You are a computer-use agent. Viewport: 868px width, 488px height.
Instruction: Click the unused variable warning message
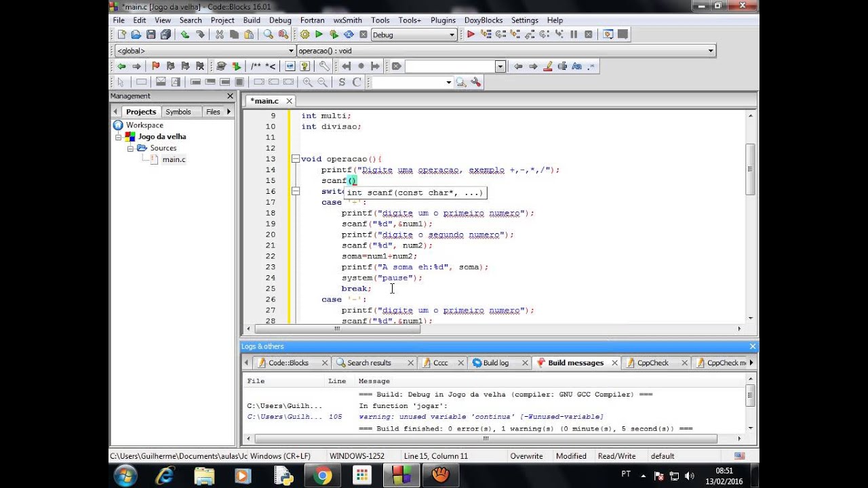pos(481,417)
